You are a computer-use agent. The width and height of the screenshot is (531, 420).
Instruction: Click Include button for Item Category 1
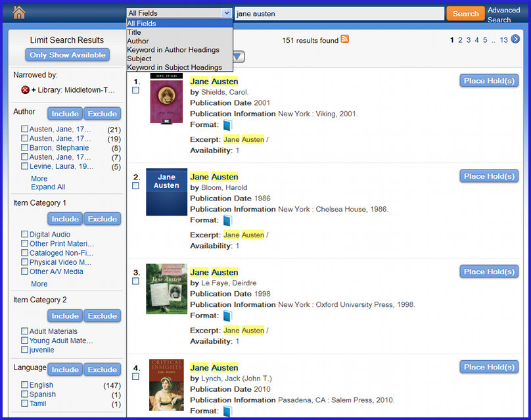(x=65, y=219)
